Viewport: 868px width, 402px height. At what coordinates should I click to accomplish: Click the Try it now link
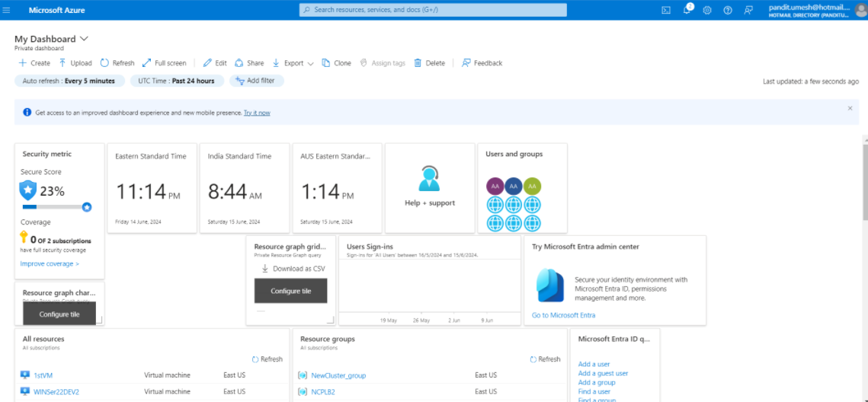click(257, 113)
